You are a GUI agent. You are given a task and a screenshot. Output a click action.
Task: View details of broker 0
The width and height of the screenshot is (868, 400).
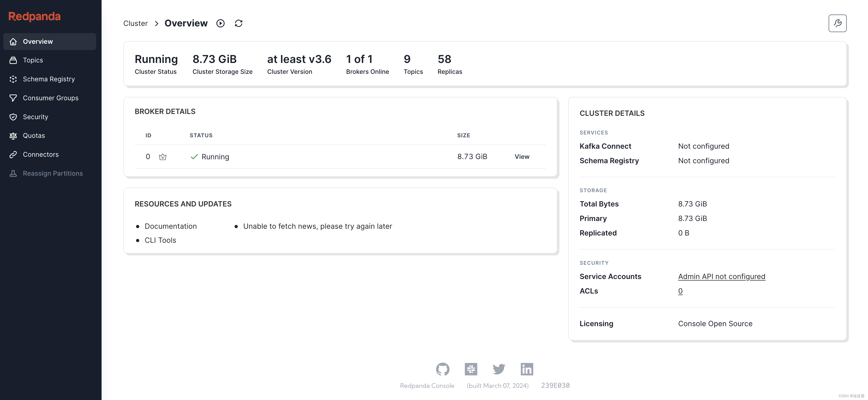tap(522, 157)
